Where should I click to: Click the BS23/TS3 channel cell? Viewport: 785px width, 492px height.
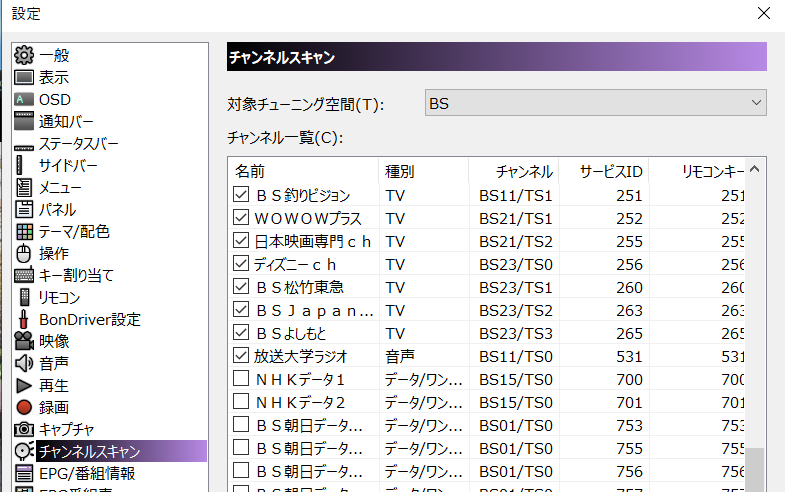pos(516,334)
